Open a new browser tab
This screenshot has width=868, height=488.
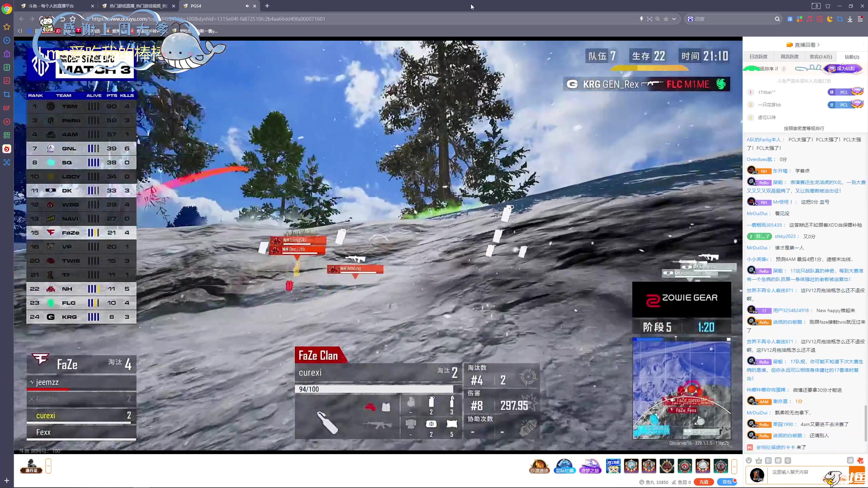pyautogui.click(x=267, y=6)
